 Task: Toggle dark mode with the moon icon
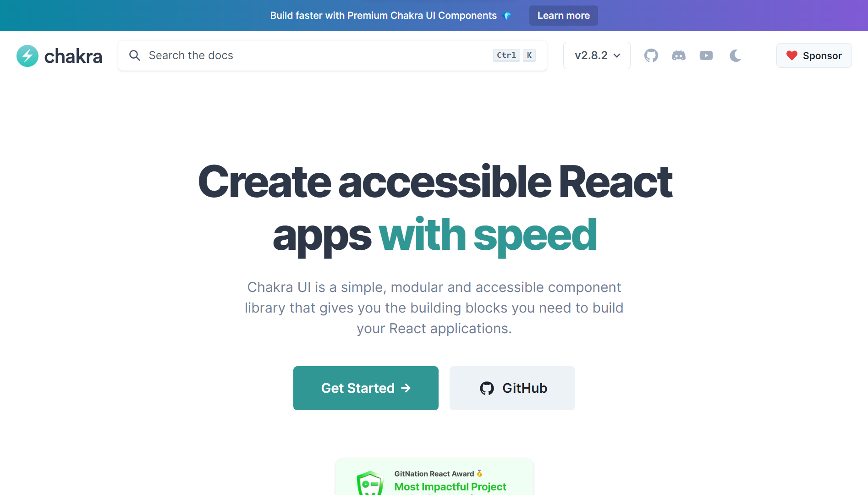(x=735, y=55)
